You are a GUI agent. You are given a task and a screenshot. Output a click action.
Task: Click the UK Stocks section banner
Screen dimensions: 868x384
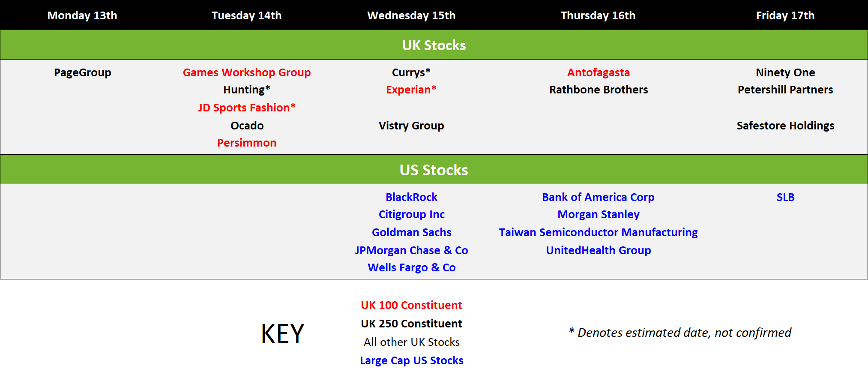tap(434, 45)
